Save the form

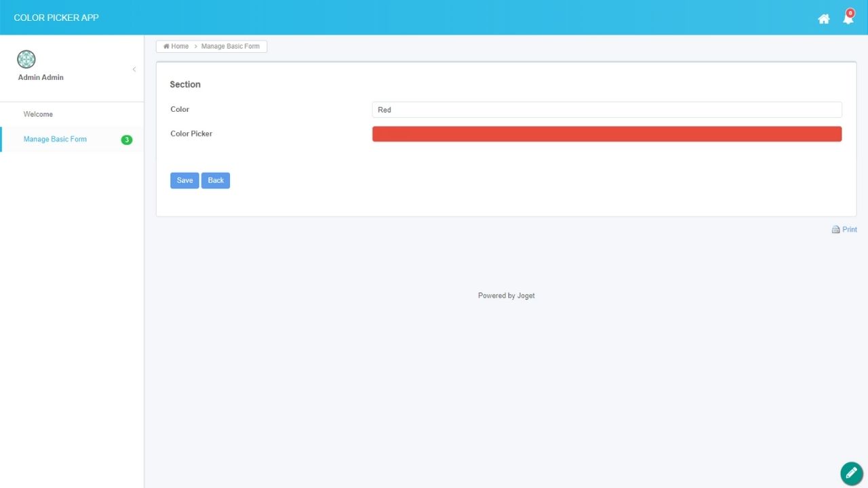pos(184,180)
